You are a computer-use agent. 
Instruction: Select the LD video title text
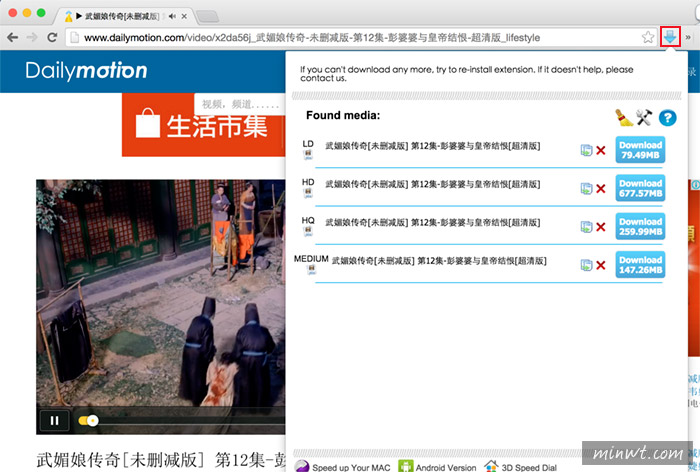(x=433, y=146)
